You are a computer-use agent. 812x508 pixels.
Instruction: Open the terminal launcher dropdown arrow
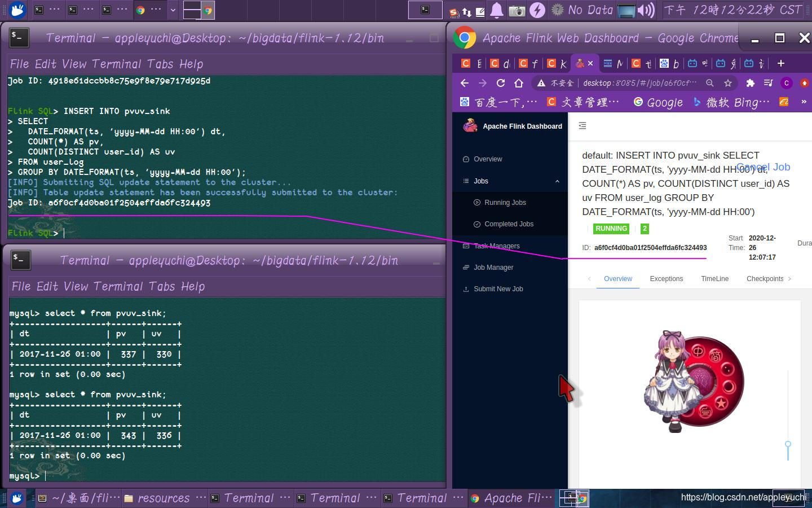(173, 10)
